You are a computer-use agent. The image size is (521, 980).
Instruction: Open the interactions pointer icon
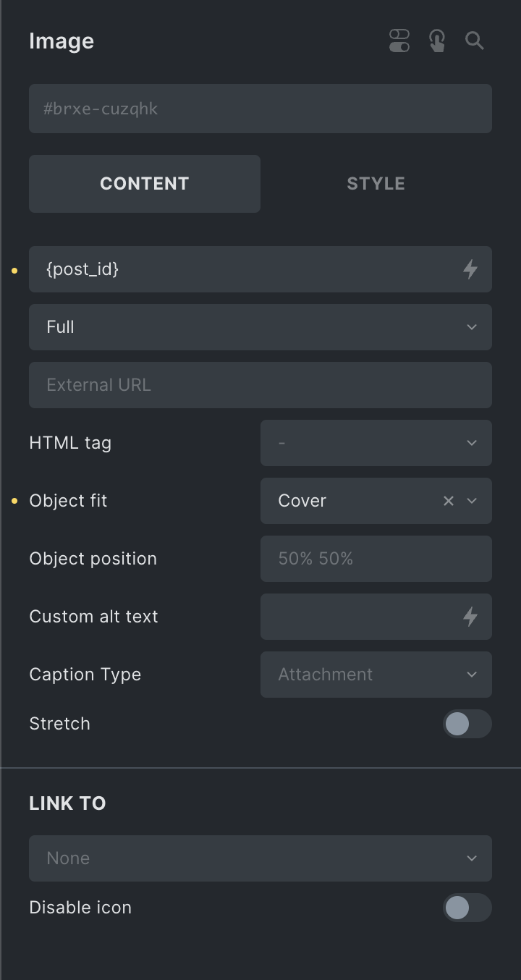click(x=437, y=41)
